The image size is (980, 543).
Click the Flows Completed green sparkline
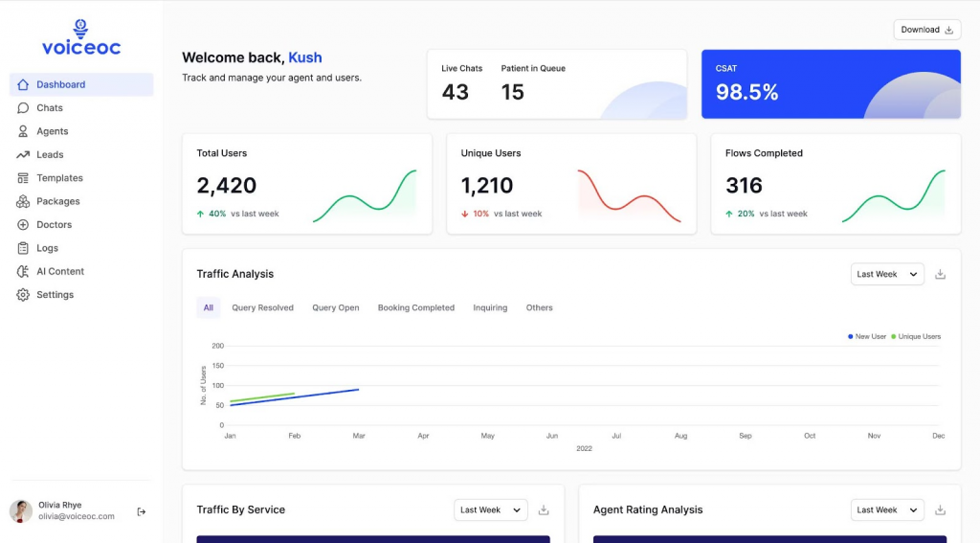[x=894, y=195]
